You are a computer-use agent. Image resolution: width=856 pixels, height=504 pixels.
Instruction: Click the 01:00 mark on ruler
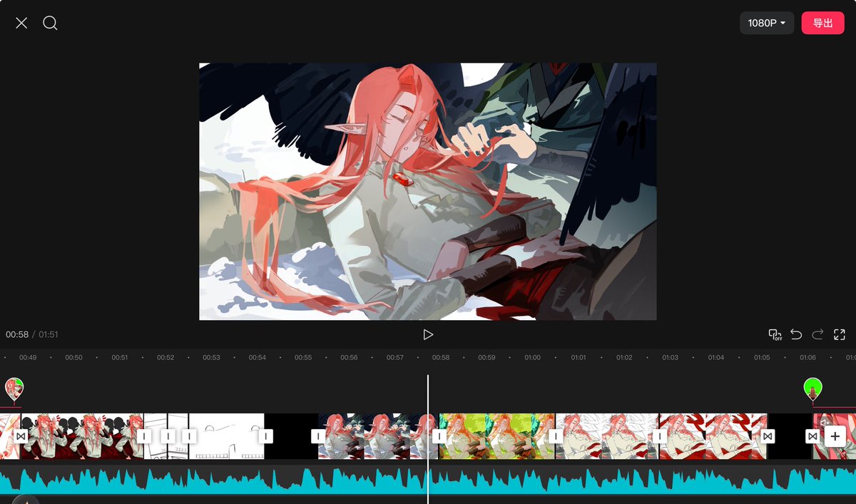pos(532,357)
